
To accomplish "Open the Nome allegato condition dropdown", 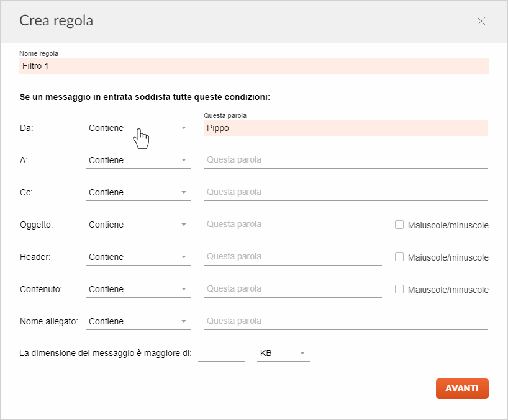I will [138, 321].
